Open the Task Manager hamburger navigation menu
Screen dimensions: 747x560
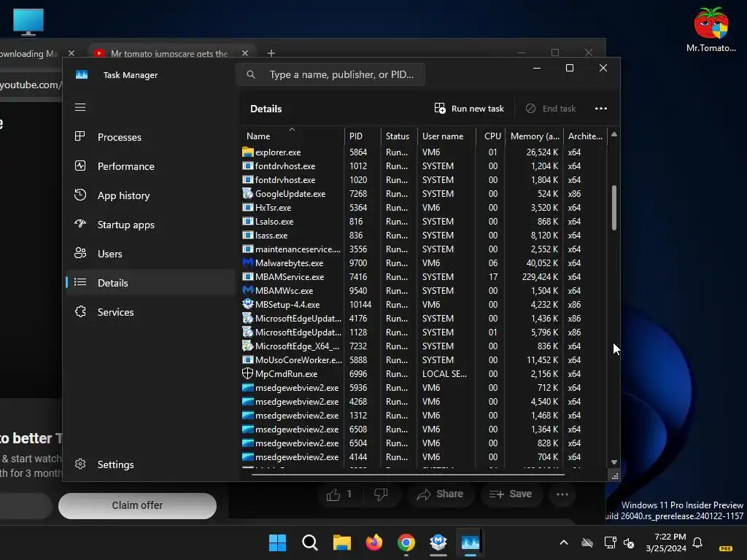pyautogui.click(x=80, y=107)
